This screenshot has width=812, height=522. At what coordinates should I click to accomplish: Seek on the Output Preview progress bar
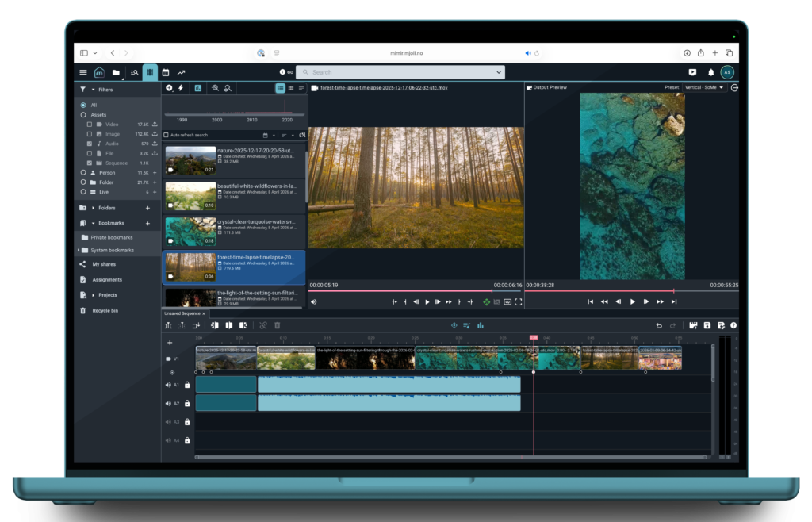[x=632, y=291]
